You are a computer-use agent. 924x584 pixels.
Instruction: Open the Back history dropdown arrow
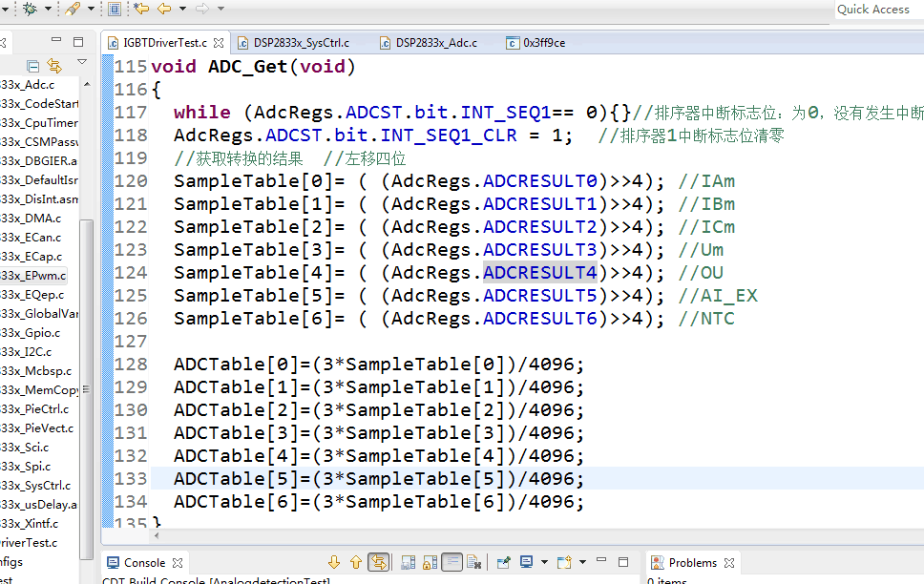(182, 9)
